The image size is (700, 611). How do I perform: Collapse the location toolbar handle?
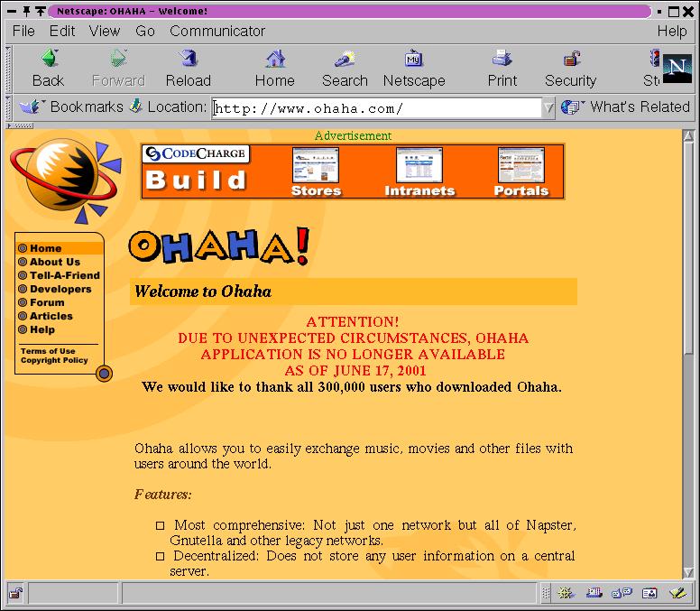tap(8, 107)
